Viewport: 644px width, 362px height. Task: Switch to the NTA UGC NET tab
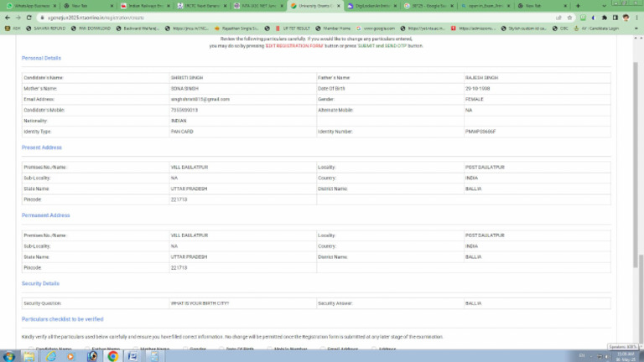258,6
